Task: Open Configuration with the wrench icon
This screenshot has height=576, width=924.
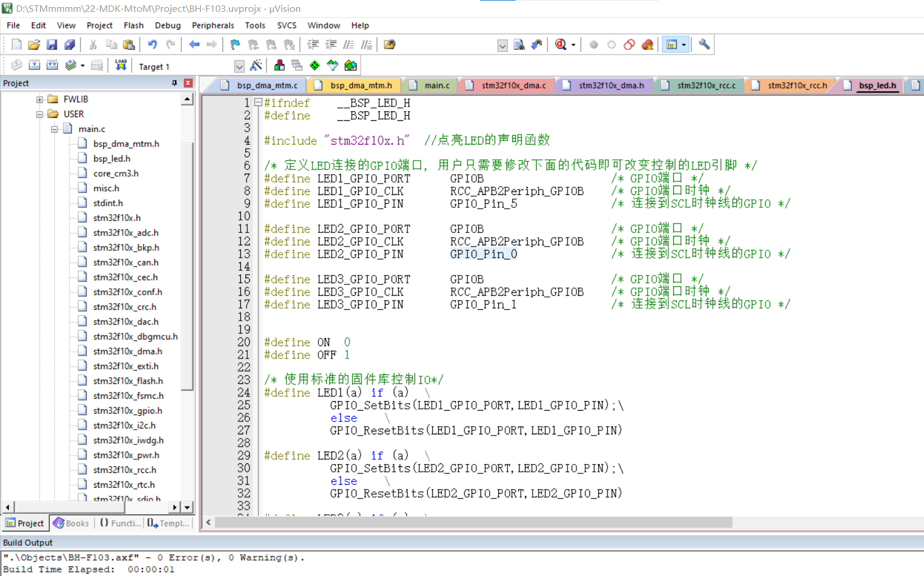Action: [x=704, y=44]
